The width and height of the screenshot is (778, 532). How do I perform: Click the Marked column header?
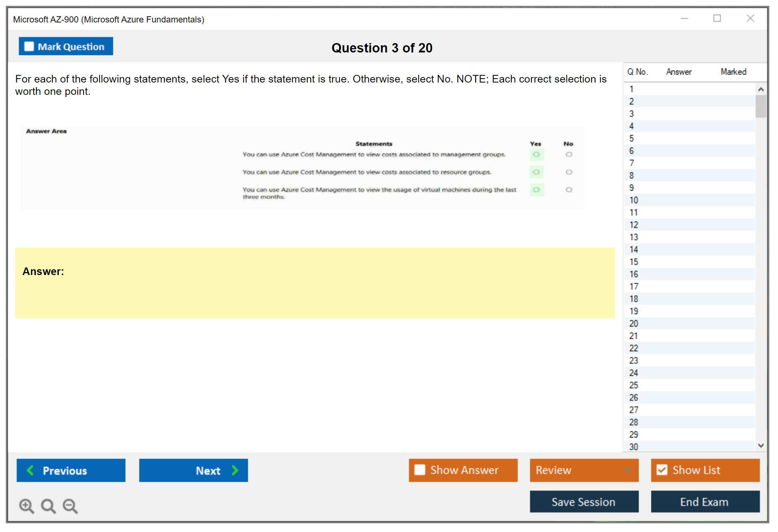pos(733,72)
